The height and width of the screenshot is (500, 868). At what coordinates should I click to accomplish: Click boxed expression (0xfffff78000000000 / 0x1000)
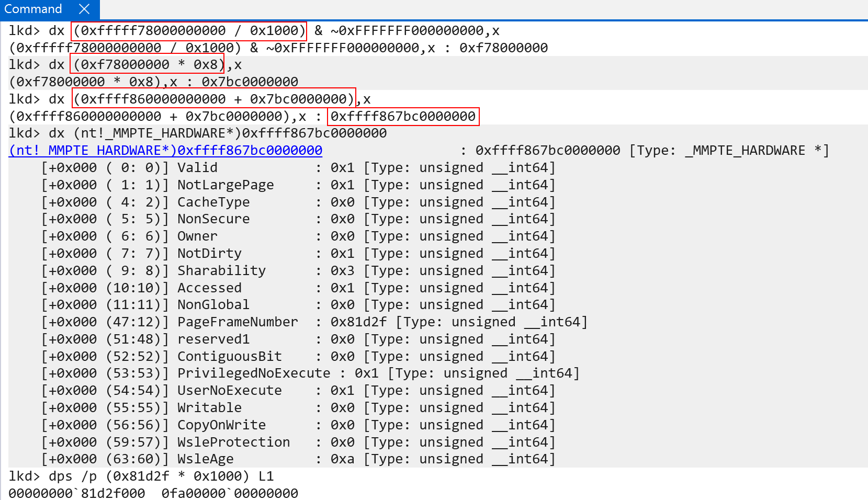pyautogui.click(x=189, y=30)
